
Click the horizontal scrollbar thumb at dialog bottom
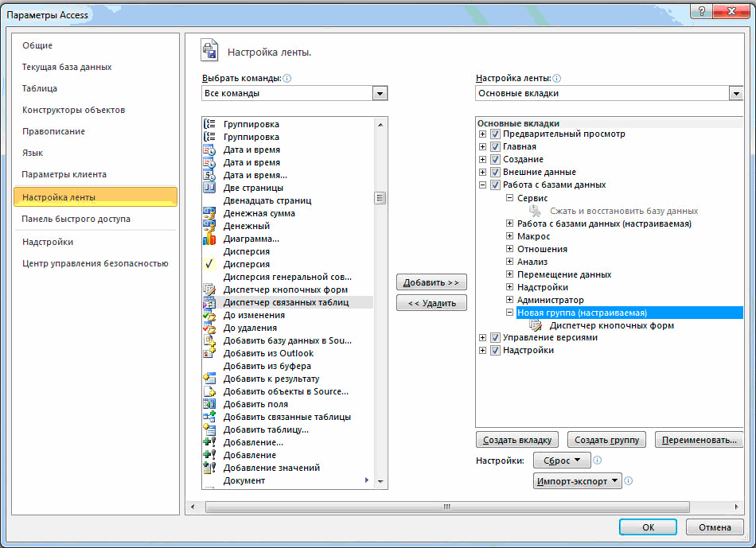pyautogui.click(x=447, y=507)
